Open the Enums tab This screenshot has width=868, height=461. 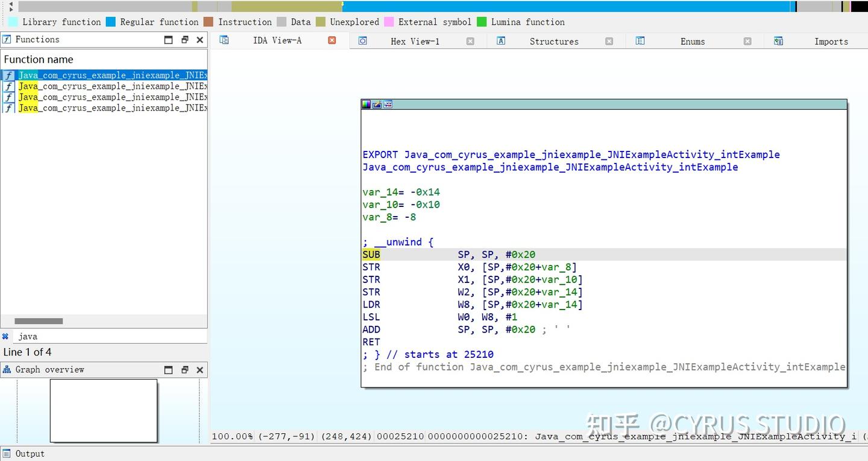click(692, 41)
